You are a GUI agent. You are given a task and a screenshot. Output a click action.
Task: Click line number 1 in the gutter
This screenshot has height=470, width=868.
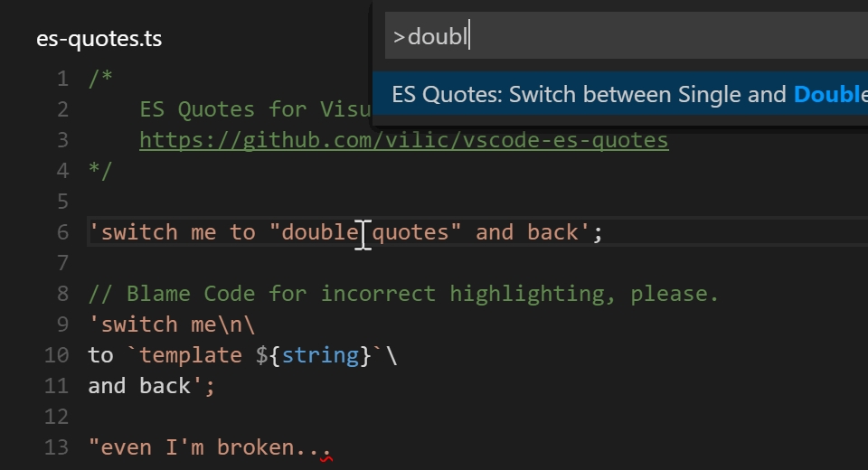61,79
